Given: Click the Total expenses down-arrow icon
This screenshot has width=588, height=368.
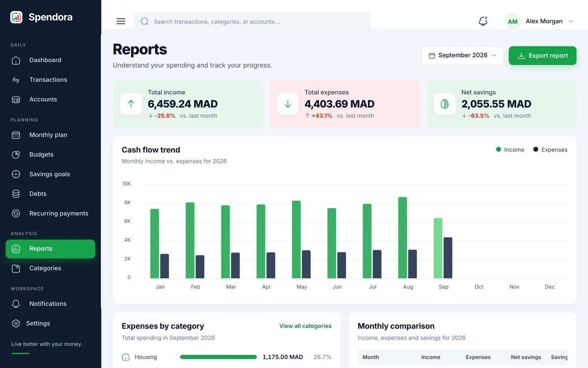Looking at the screenshot, I should (288, 104).
